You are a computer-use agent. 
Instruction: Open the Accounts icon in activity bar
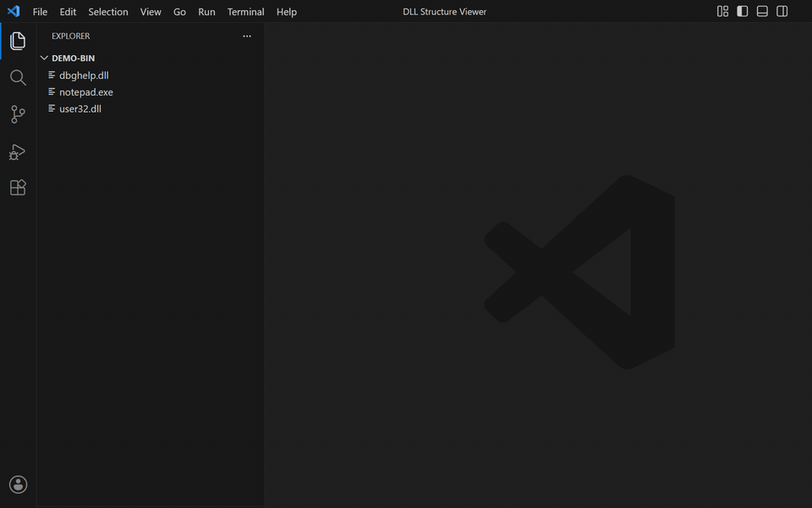click(18, 484)
